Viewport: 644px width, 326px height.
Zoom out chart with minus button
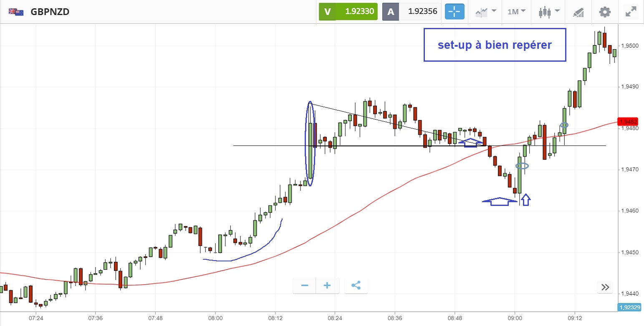305,286
